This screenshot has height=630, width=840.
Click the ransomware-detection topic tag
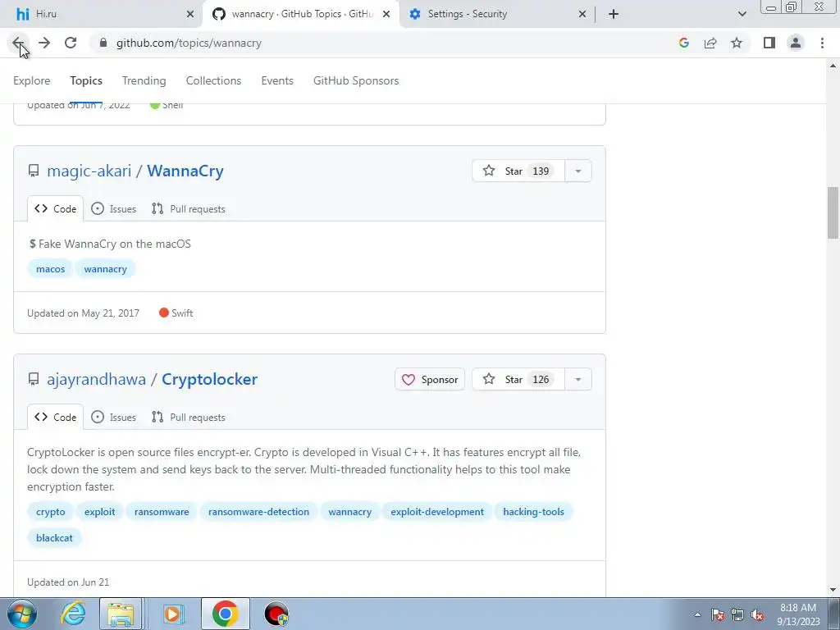click(258, 512)
